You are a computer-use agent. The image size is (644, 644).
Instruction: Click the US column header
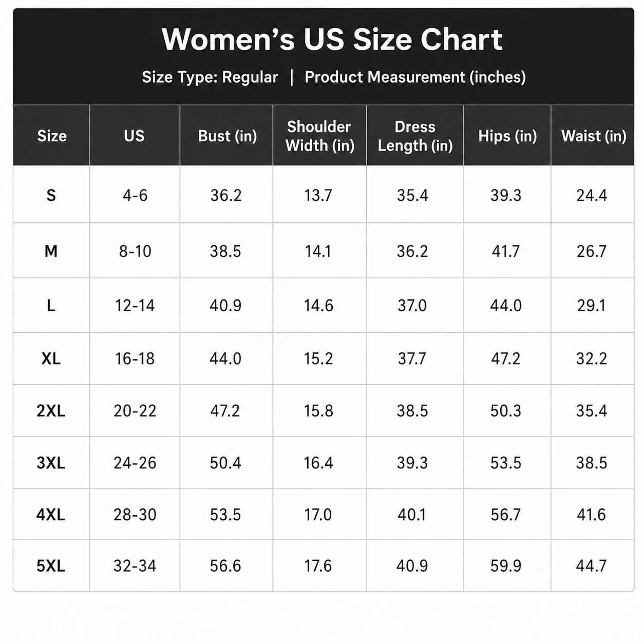(x=134, y=136)
